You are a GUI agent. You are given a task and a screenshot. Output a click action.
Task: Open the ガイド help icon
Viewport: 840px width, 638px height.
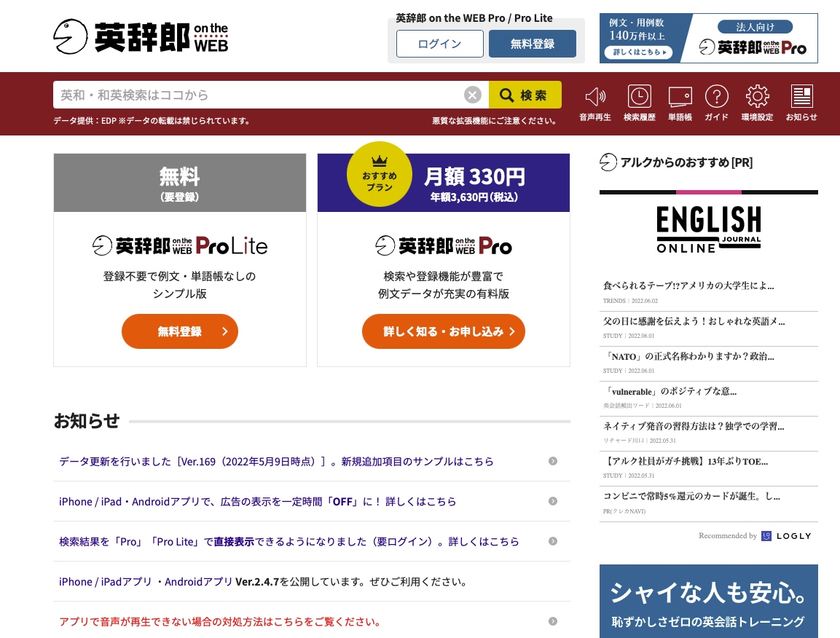716,95
